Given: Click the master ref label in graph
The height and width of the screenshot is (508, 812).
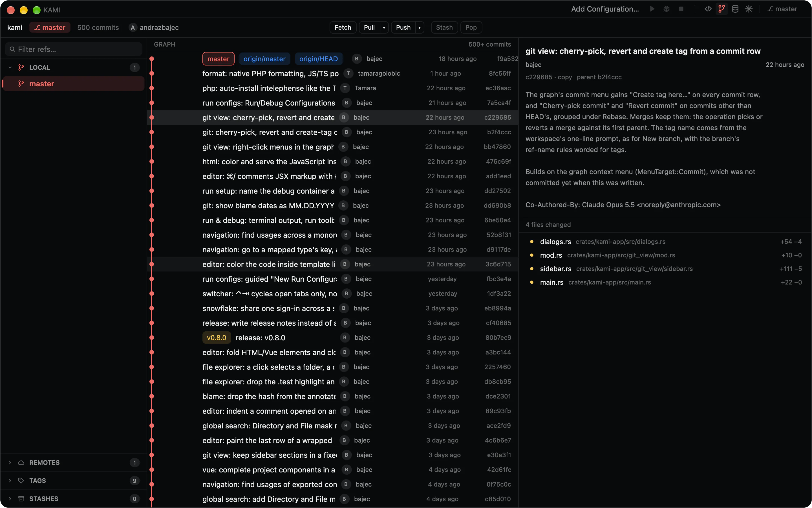Looking at the screenshot, I should point(219,59).
